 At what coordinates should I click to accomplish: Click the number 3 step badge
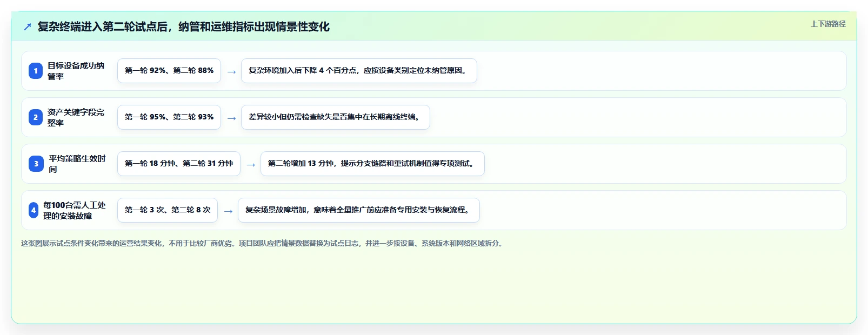pos(36,164)
